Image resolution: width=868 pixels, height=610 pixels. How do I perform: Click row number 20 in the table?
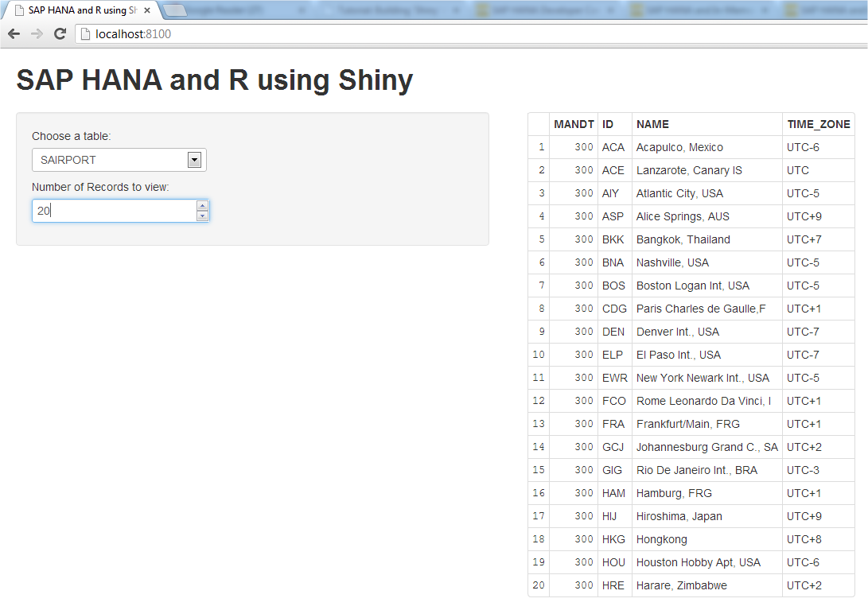coord(539,585)
